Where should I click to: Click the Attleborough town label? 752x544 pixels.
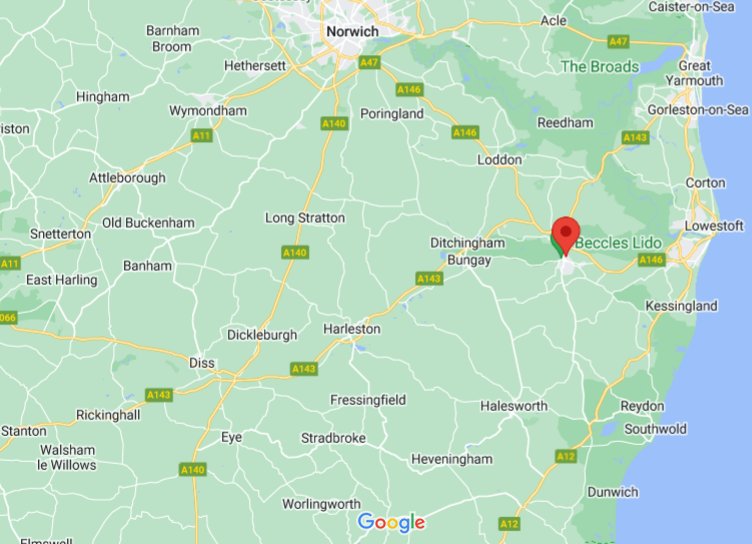(x=127, y=178)
